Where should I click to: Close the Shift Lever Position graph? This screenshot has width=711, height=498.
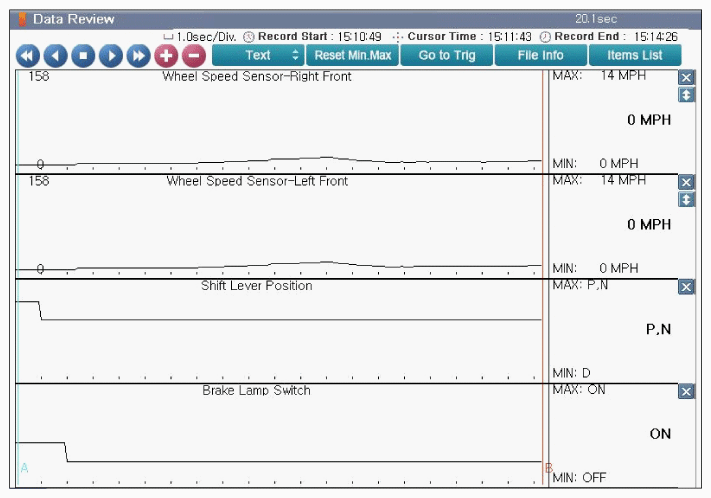[x=686, y=287]
